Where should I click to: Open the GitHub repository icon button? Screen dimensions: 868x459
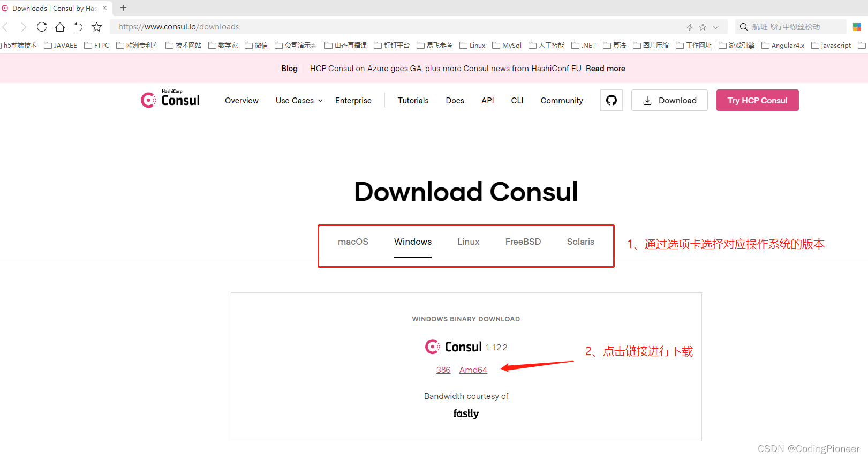[612, 100]
